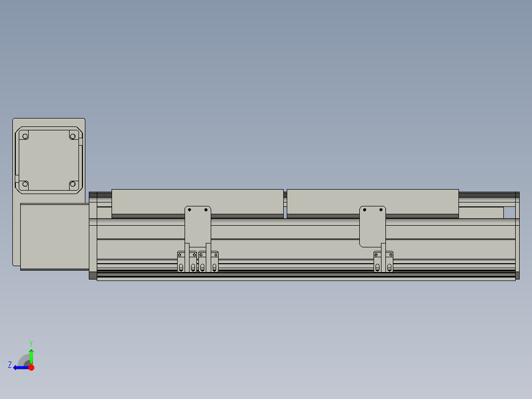This screenshot has width=532, height=399.
Task: Click the bottom-right screw on the motor flange
Action: tap(72, 184)
